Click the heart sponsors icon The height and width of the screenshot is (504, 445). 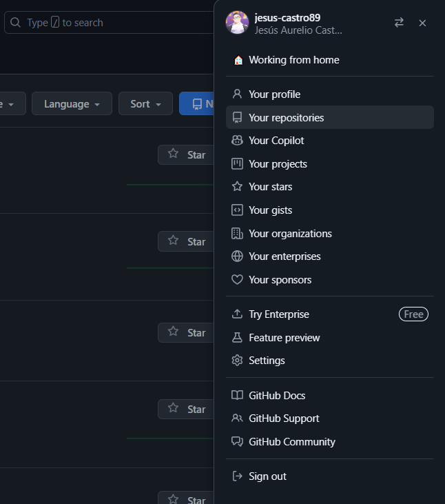[x=237, y=280]
